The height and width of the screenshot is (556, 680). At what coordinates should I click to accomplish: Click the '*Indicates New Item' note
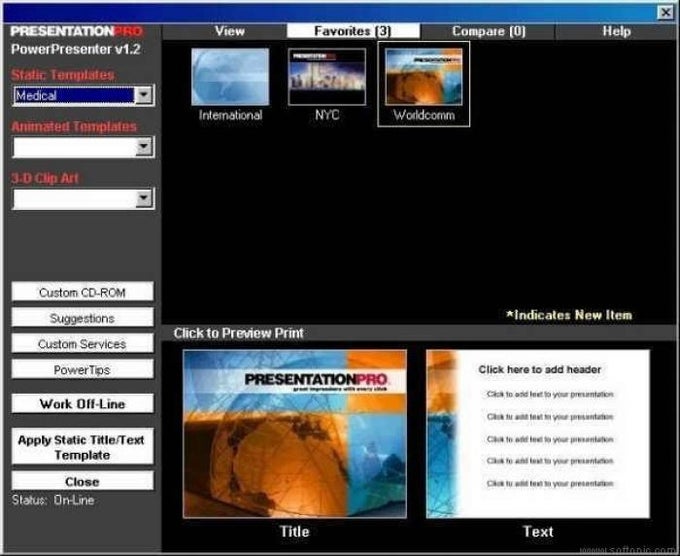coord(569,315)
